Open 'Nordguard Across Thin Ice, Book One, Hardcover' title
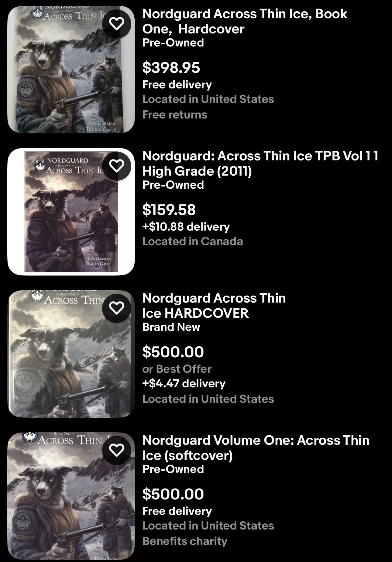This screenshot has height=562, width=392. [245, 21]
